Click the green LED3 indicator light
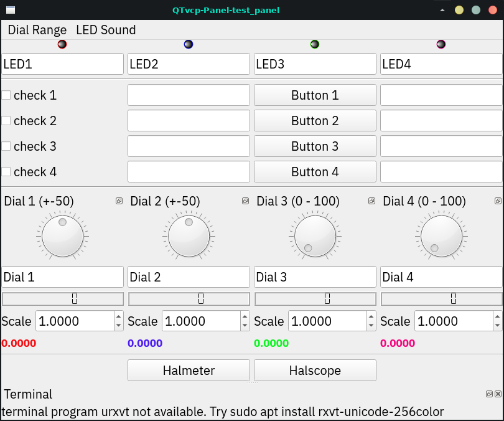Viewport: 504px width, 421px height. 315,44
